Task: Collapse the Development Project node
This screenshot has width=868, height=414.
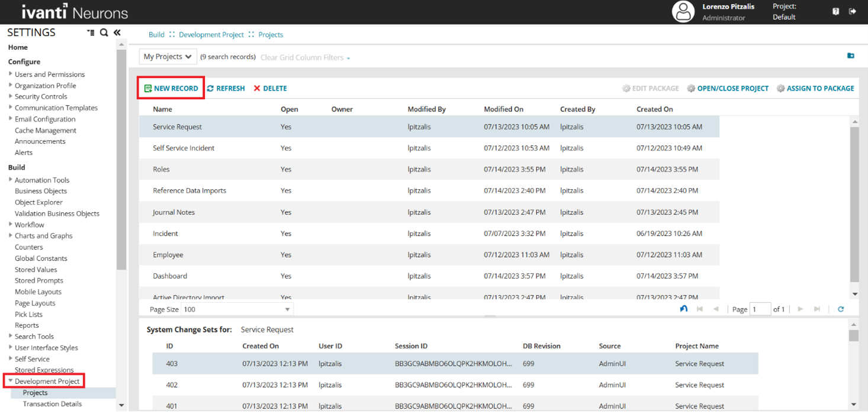Action: pos(10,381)
